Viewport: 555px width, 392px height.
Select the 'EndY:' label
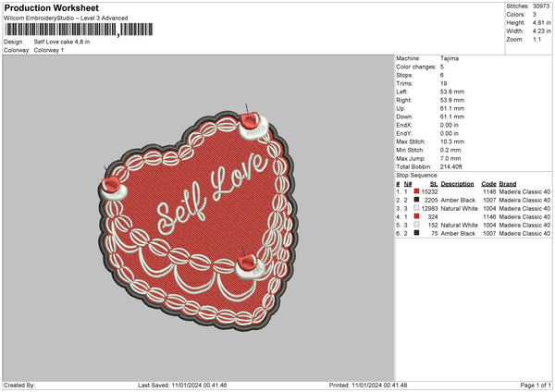(x=404, y=133)
